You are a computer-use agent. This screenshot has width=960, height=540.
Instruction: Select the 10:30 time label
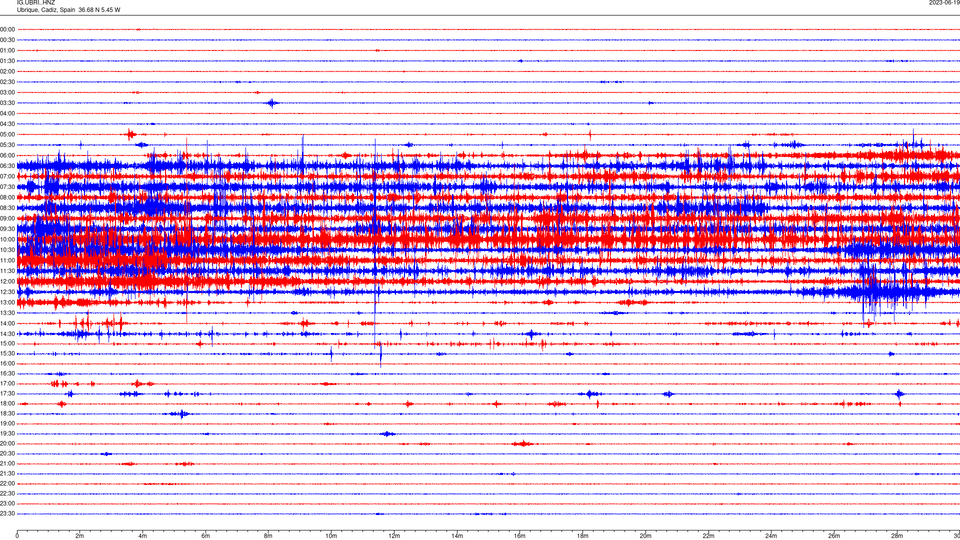pyautogui.click(x=7, y=250)
